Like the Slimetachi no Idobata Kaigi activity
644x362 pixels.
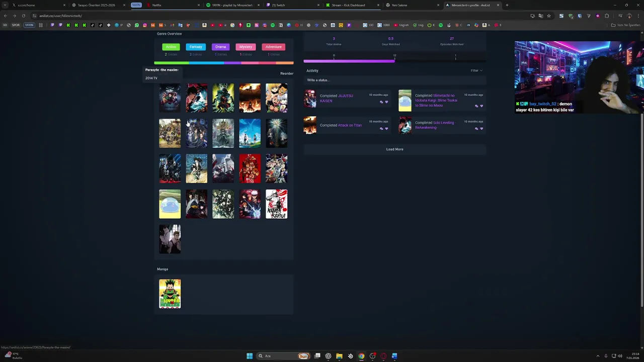481,106
